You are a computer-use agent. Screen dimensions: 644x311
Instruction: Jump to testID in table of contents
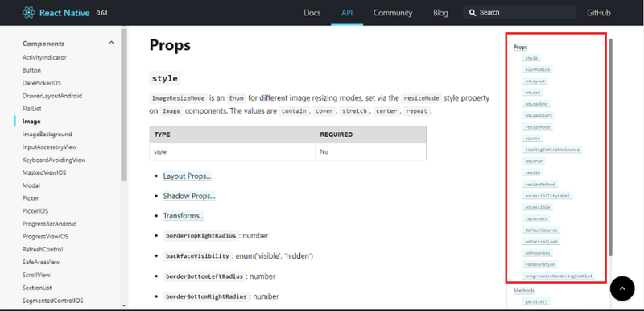pos(533,173)
